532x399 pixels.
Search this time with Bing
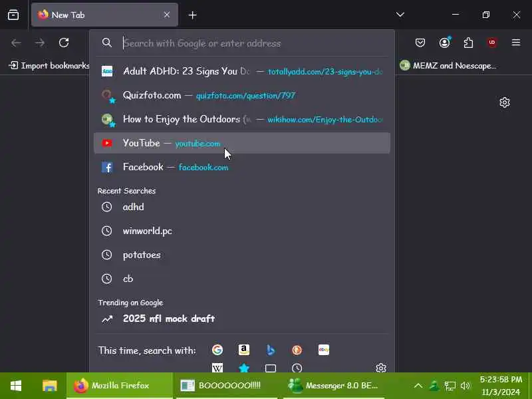point(271,350)
